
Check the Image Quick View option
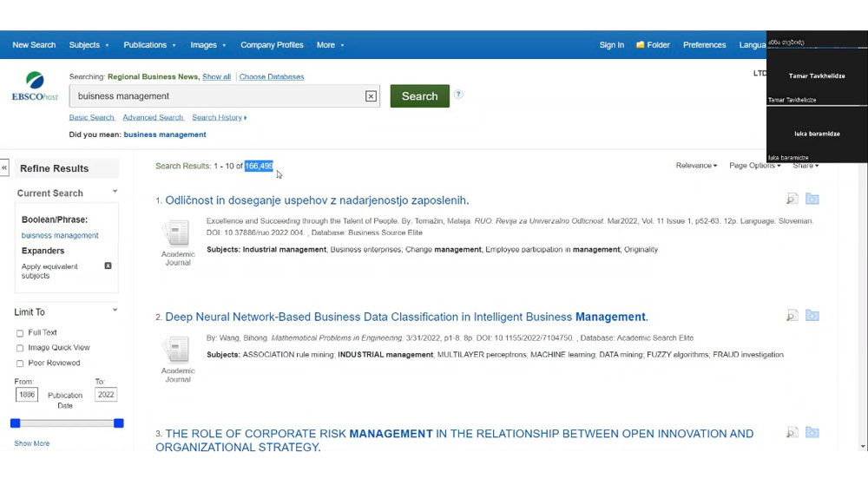20,348
